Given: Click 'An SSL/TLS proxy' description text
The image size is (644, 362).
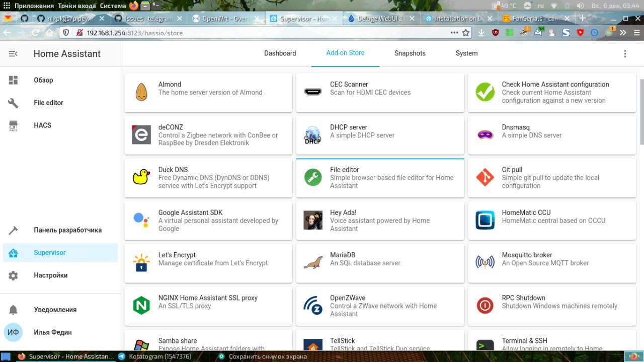Looking at the screenshot, I should point(185,306).
